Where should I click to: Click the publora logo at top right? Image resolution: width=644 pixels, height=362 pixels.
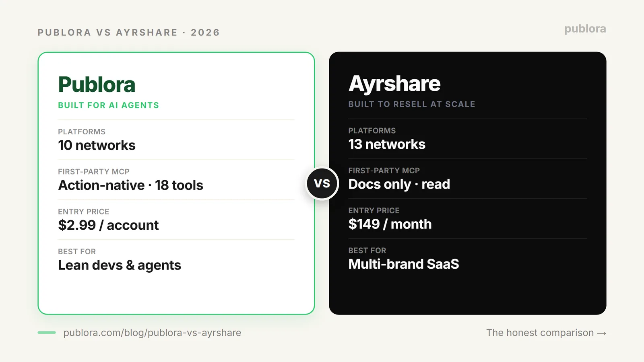[585, 29]
